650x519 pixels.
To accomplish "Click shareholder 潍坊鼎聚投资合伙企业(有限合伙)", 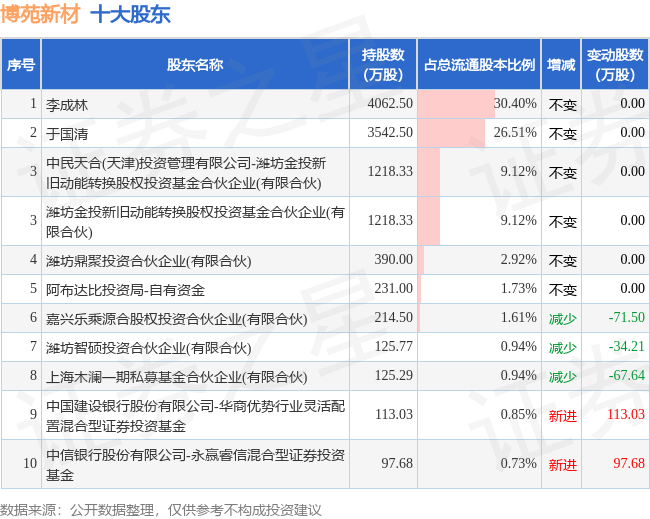I will (148, 261).
